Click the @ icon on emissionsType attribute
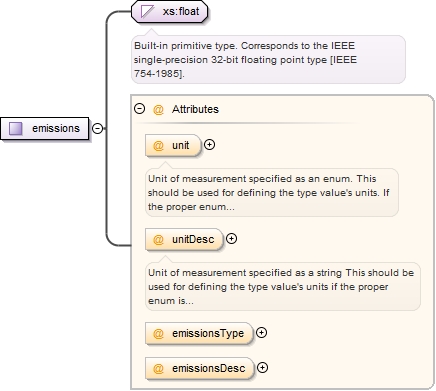This screenshot has height=391, width=436. (x=158, y=334)
